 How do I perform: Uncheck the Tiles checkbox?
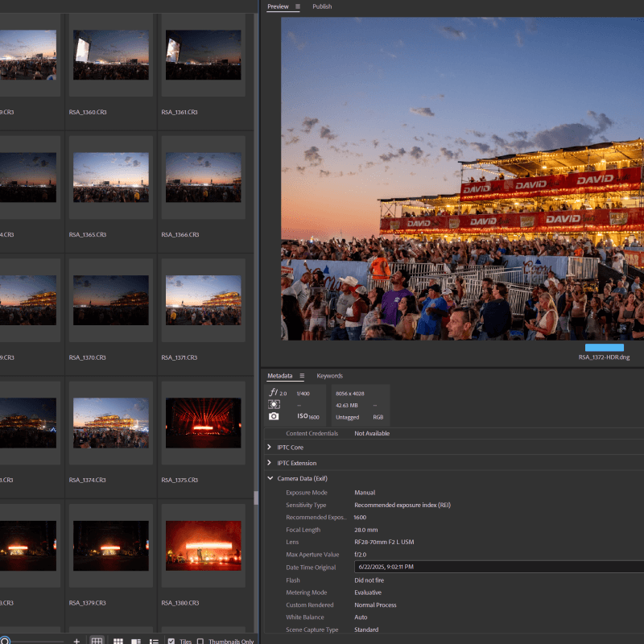pos(171,641)
